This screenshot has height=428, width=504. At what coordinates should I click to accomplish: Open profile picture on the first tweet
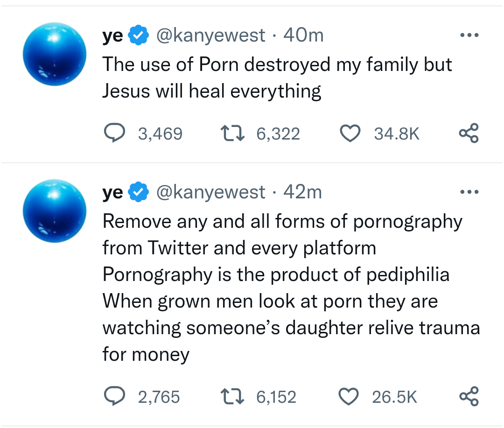[x=55, y=53]
